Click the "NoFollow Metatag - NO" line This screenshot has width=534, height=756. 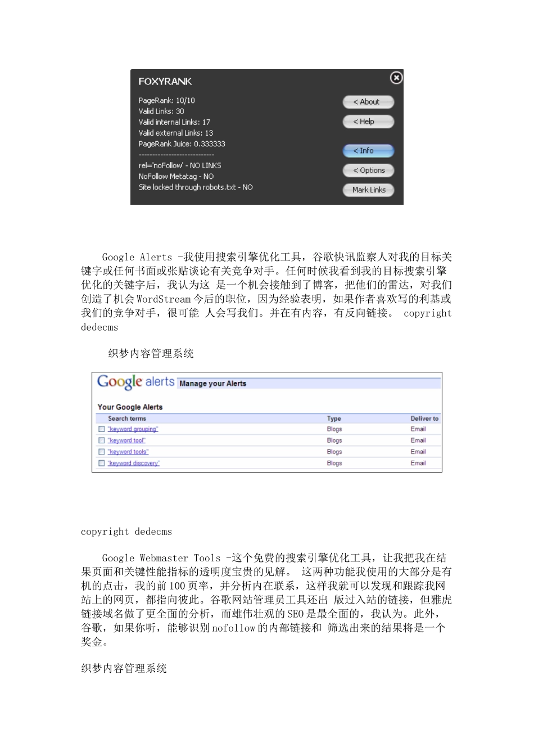(176, 176)
